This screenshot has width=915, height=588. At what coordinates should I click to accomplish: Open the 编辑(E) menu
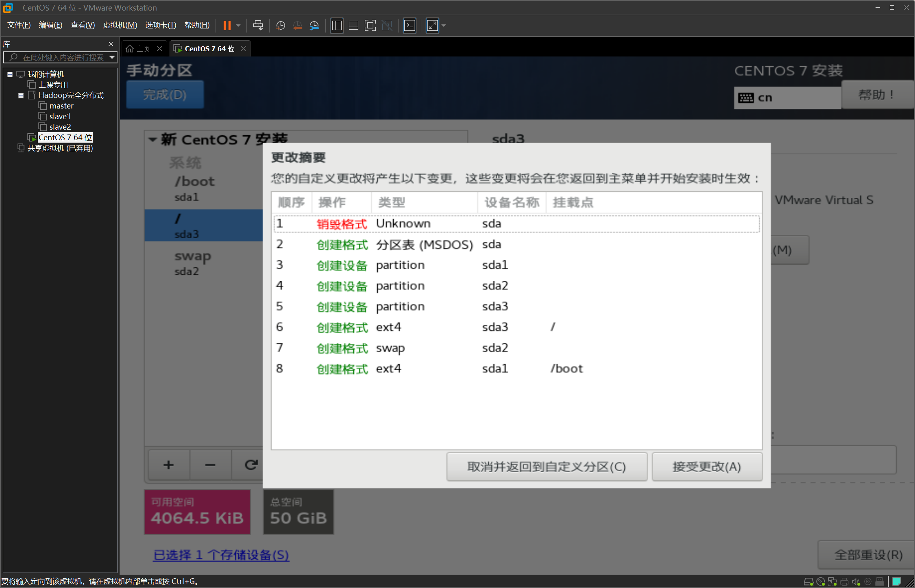click(x=50, y=25)
